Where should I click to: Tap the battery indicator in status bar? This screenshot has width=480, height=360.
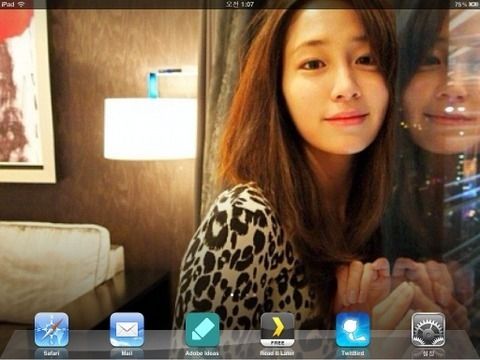(473, 4)
